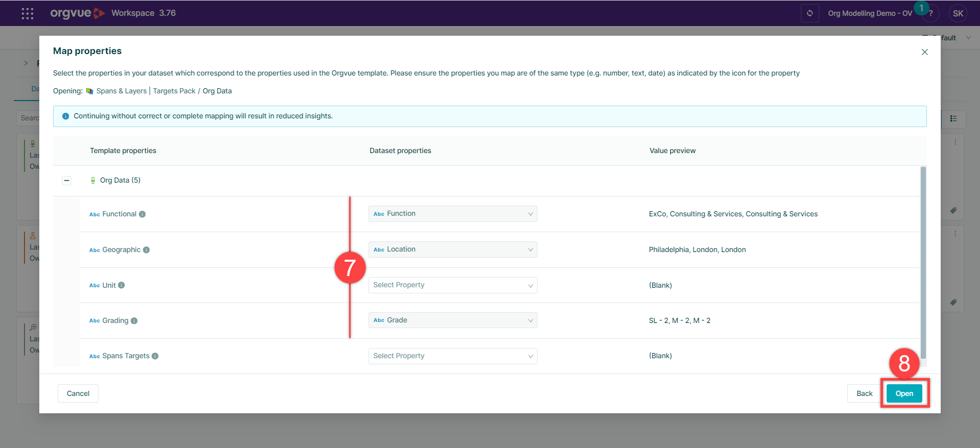Click the info icon beside Grading
Viewport: 980px width, 448px height.
(134, 321)
